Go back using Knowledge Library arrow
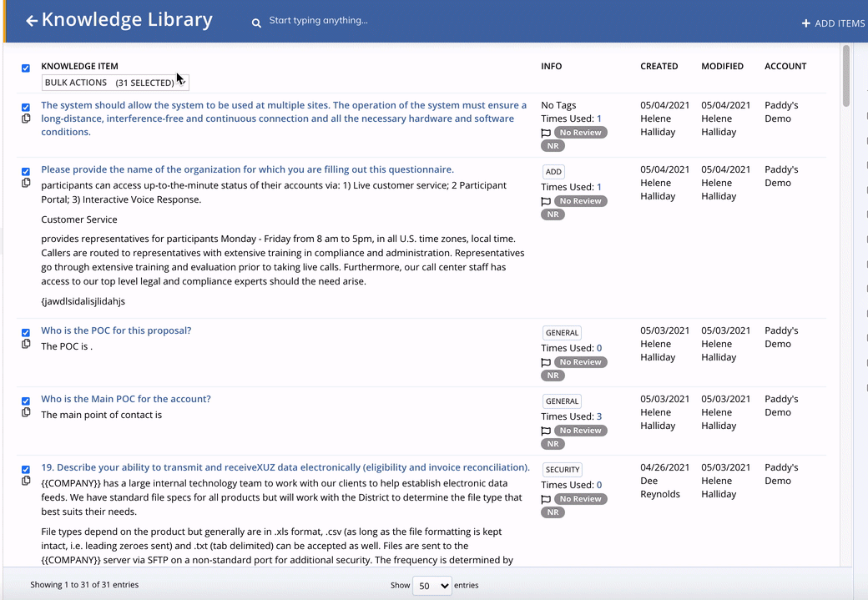This screenshot has width=868, height=600. (32, 21)
